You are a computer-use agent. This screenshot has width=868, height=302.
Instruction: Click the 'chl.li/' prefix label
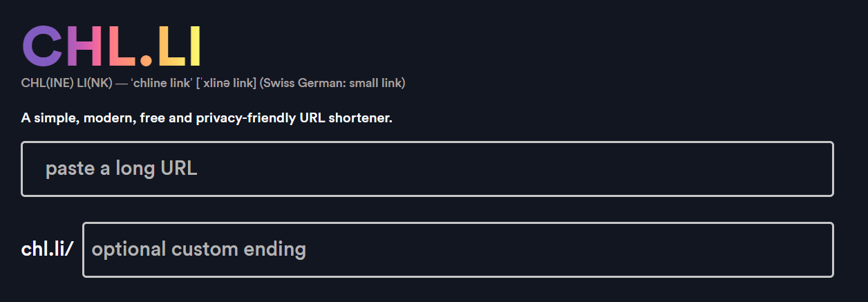pyautogui.click(x=48, y=249)
